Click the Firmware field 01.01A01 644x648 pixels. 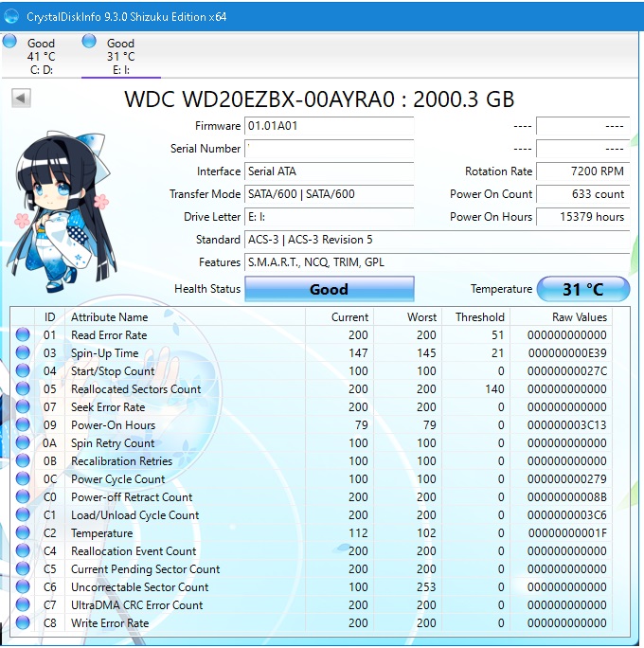click(330, 126)
